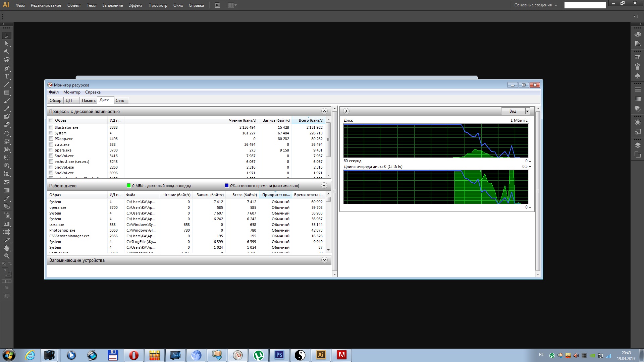
Task: Select the Pen tool in Illustrator toolbar
Action: coord(6,68)
